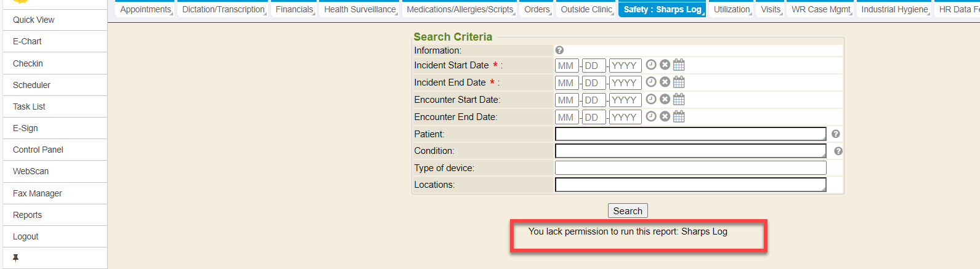The image size is (980, 269).
Task: Click clock icon beside Incident End Date
Action: pos(651,82)
